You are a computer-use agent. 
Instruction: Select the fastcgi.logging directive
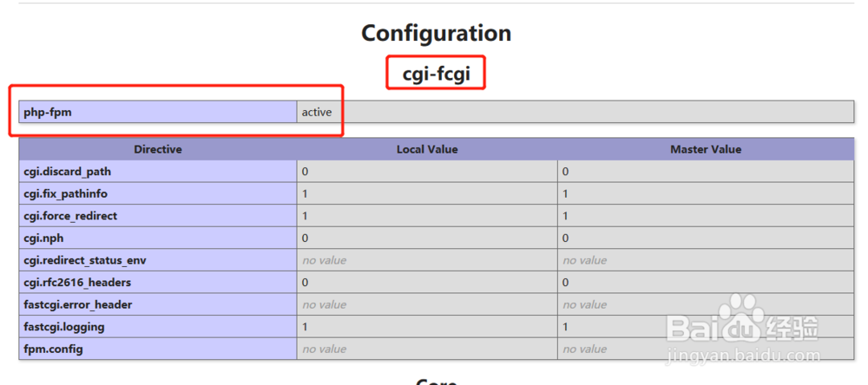point(63,326)
